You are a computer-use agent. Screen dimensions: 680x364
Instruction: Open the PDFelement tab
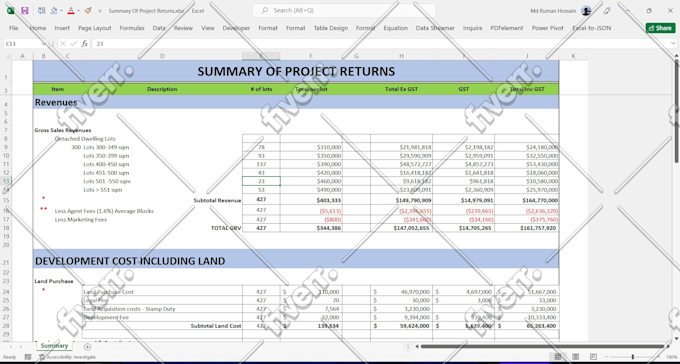(x=507, y=28)
